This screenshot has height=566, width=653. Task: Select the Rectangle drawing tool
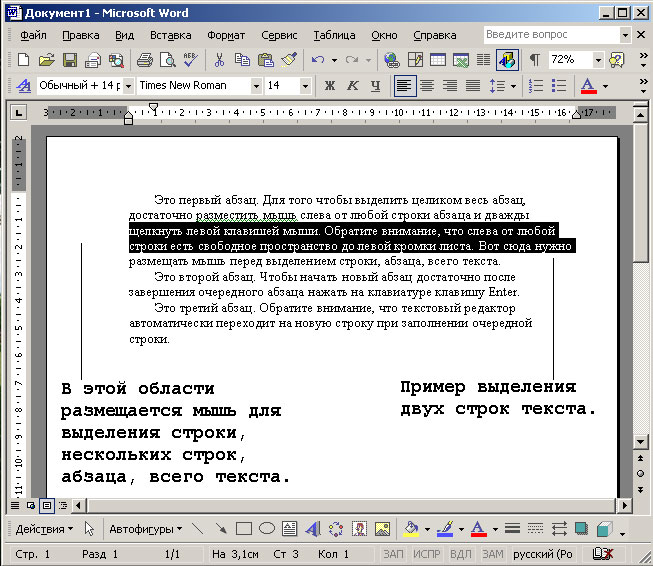pyautogui.click(x=243, y=528)
